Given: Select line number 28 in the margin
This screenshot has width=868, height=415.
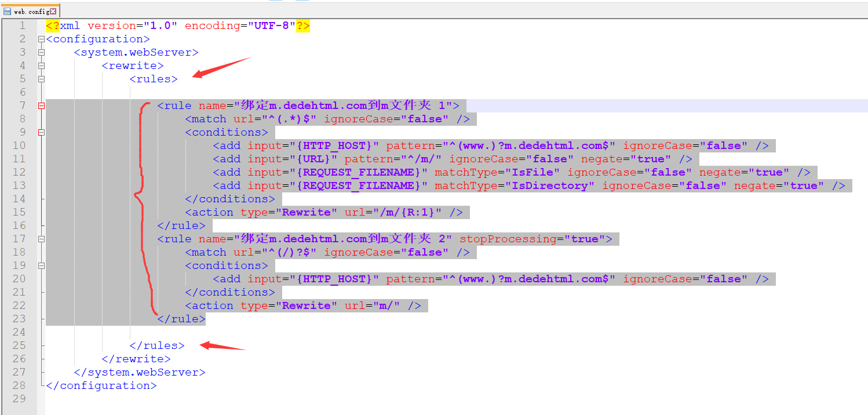Looking at the screenshot, I should pos(19,386).
